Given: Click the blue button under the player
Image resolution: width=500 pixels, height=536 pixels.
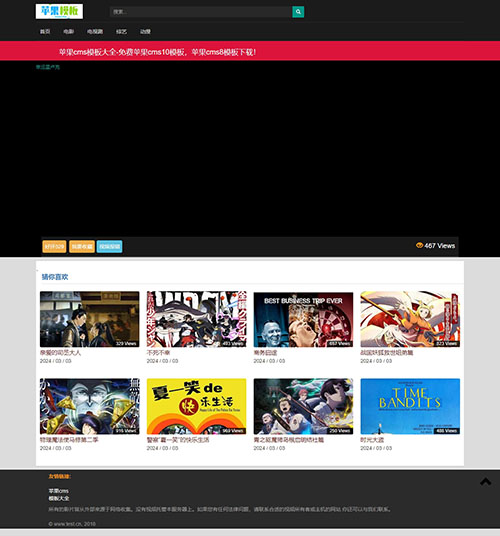Looking at the screenshot, I should coord(109,246).
